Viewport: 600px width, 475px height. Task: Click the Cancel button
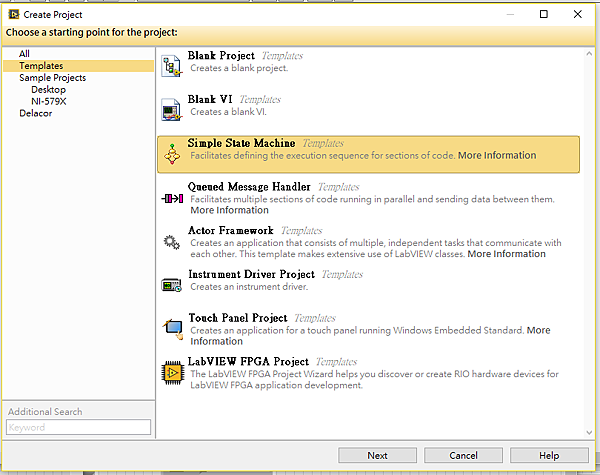(463, 455)
